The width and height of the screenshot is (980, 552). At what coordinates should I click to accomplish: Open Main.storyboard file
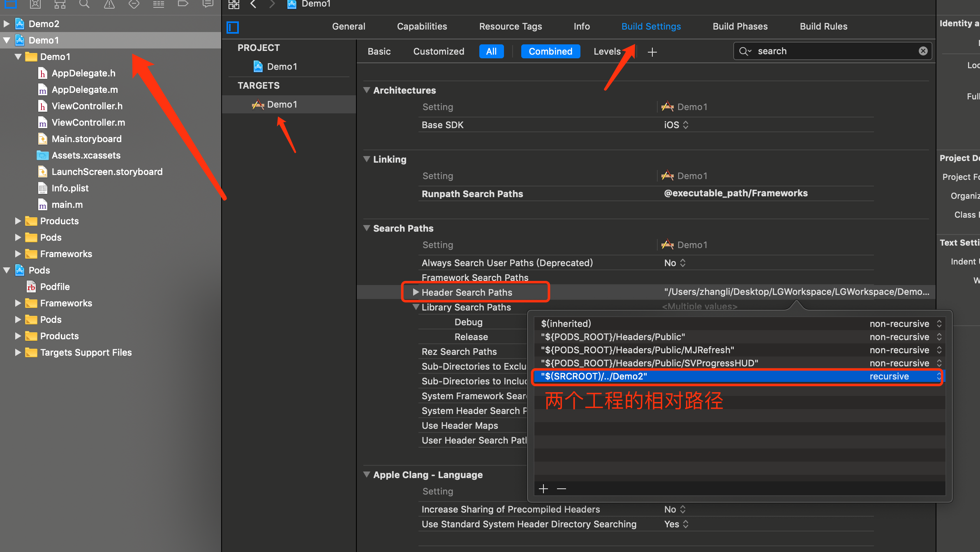[86, 139]
